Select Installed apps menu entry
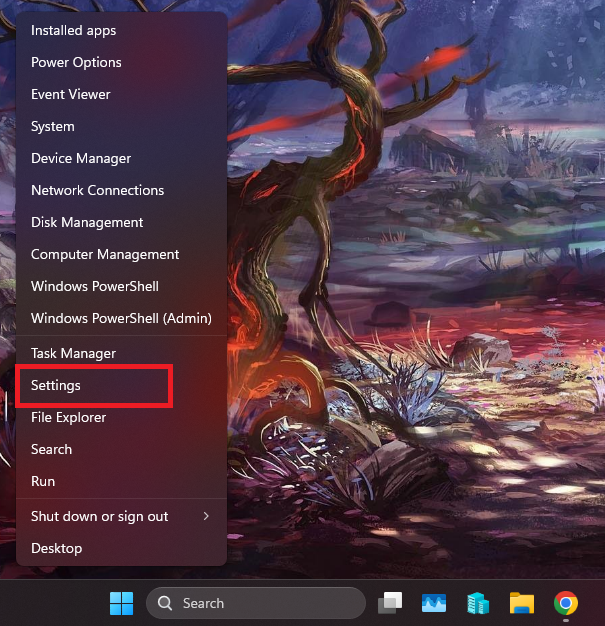This screenshot has width=605, height=626. click(x=73, y=30)
